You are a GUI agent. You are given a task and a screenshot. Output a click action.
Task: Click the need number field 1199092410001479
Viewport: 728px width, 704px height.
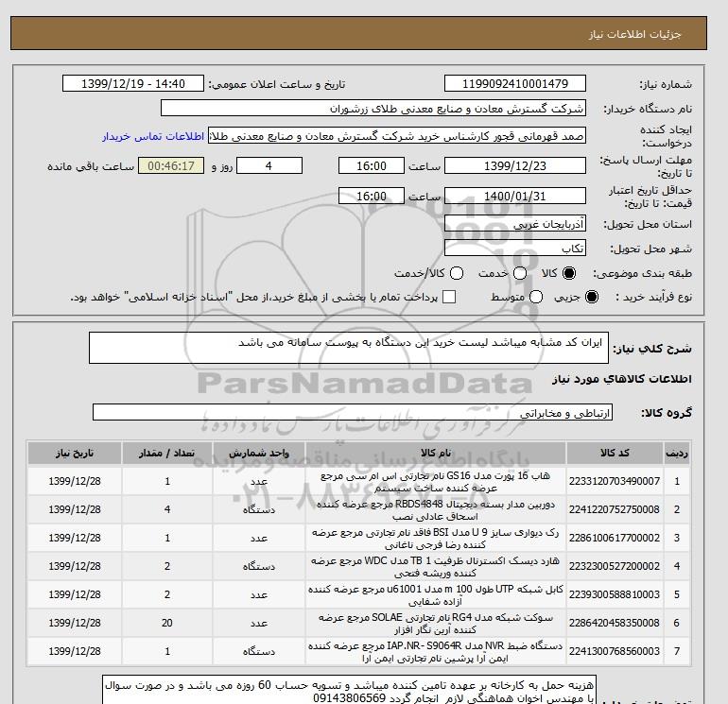point(515,83)
